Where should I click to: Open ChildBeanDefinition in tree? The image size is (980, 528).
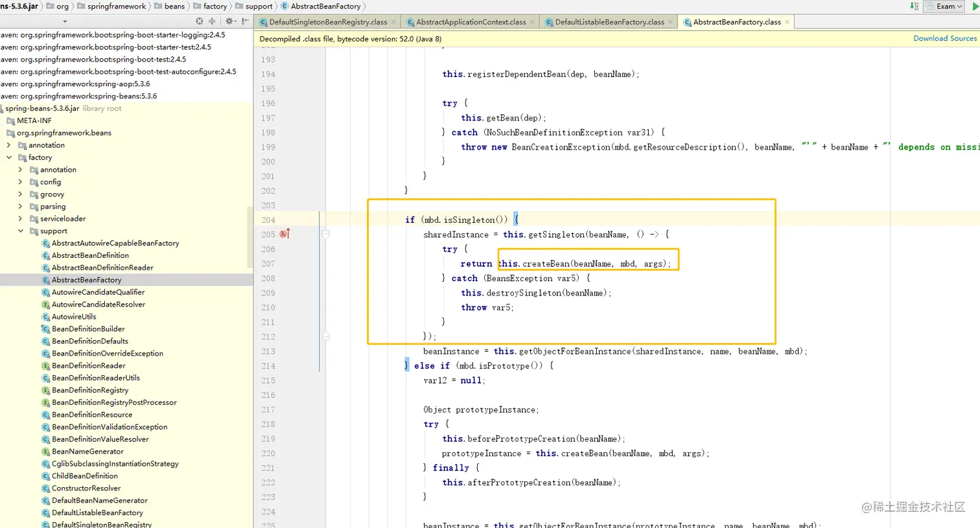click(x=85, y=476)
